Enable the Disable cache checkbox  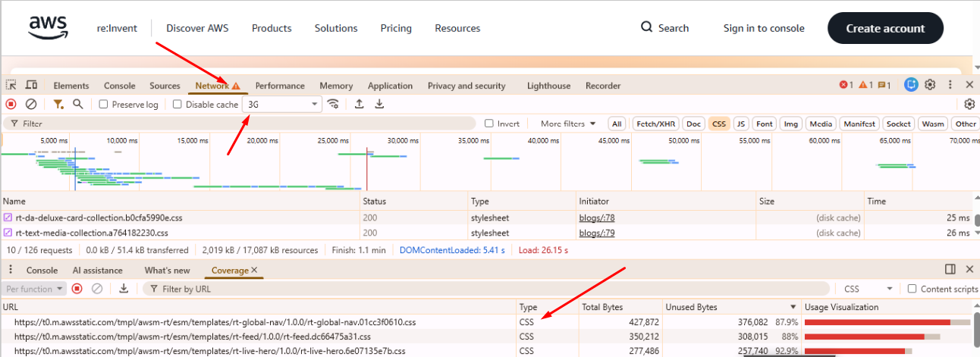(177, 105)
